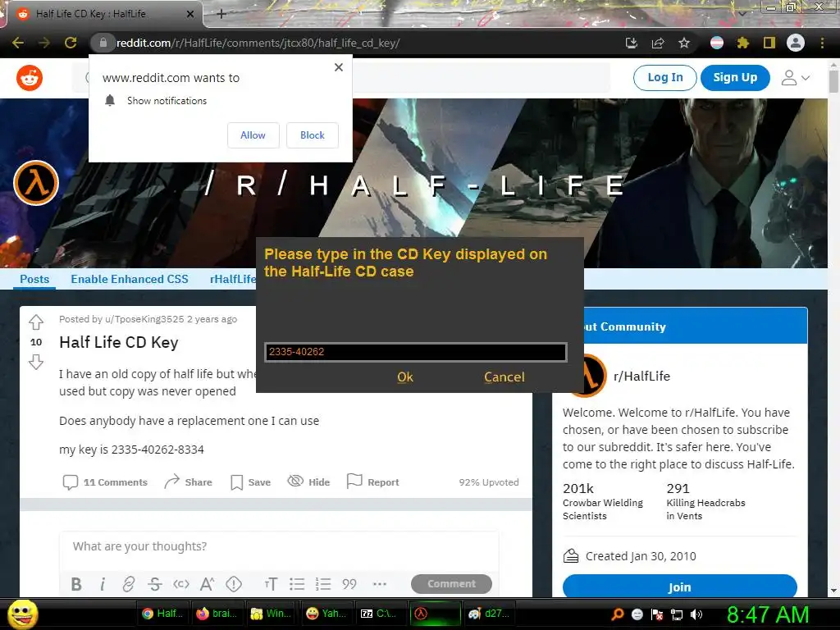The width and height of the screenshot is (840, 630).
Task: Confirm the CD key with Ok
Action: point(405,377)
